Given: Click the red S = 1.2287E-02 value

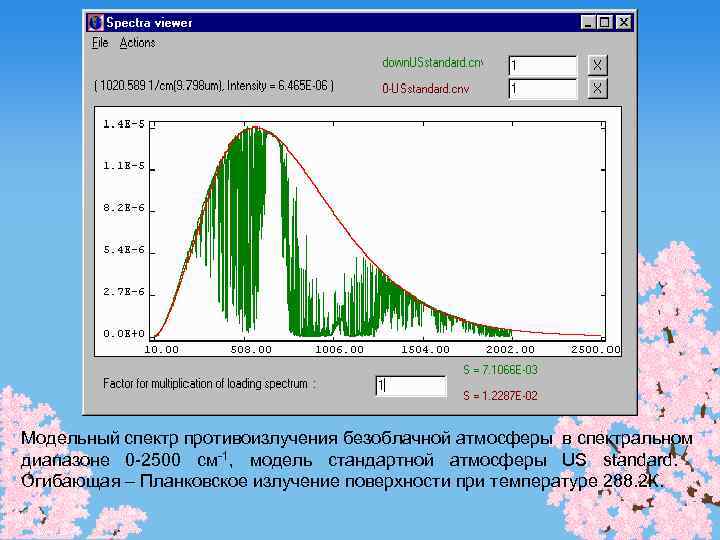Looking at the screenshot, I should [x=500, y=395].
